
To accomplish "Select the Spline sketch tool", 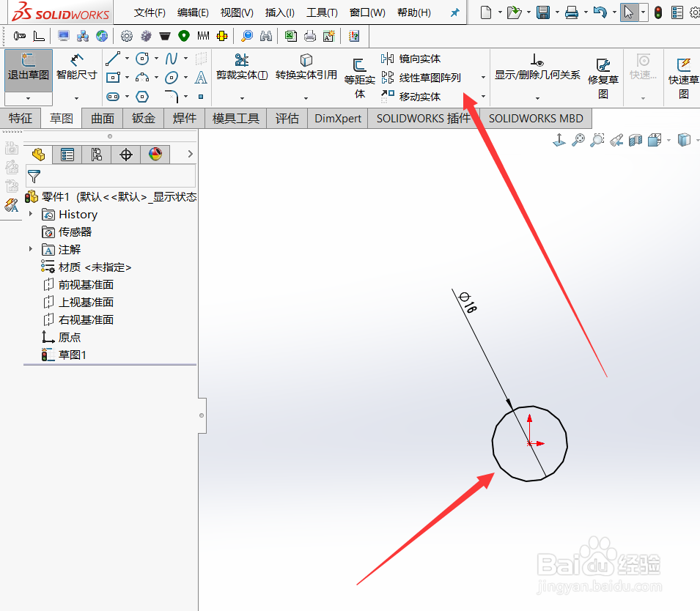I will coord(171,59).
